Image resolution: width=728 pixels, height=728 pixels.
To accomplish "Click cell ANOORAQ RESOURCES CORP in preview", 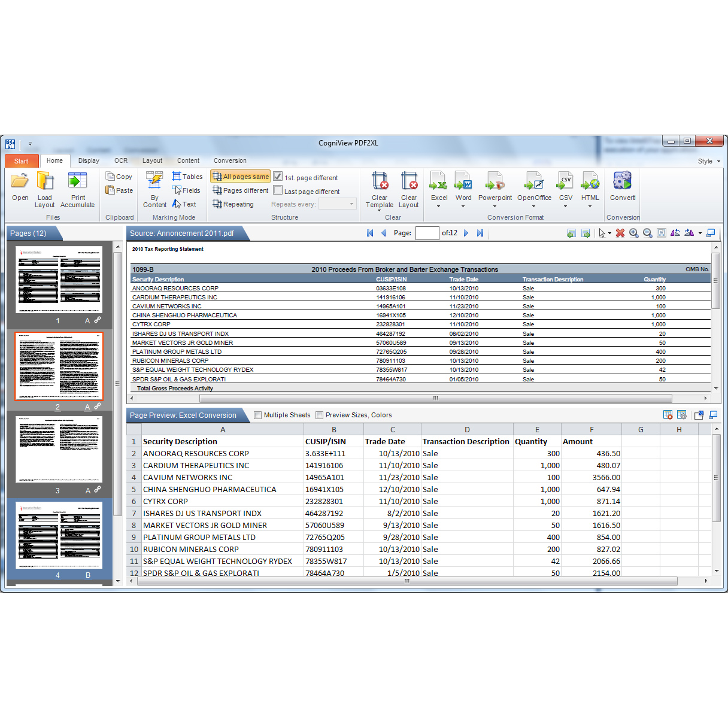I will tap(222, 453).
